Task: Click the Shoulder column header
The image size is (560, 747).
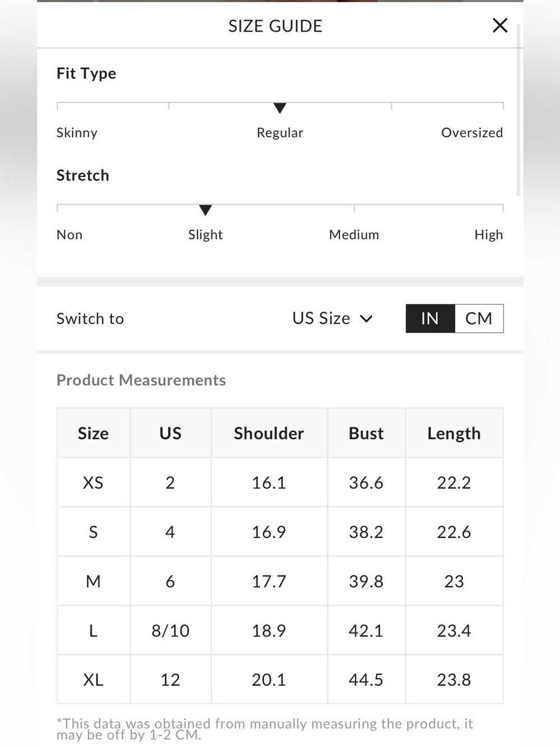Action: click(x=269, y=433)
